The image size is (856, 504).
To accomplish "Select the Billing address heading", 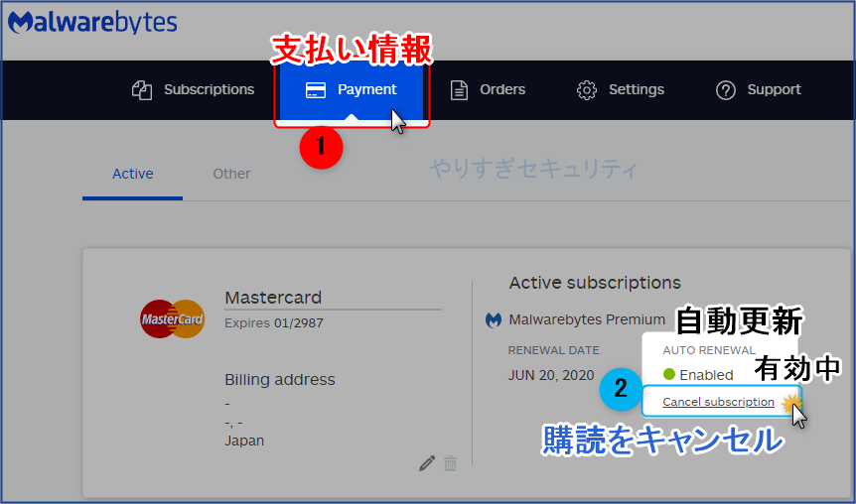I will [x=280, y=380].
